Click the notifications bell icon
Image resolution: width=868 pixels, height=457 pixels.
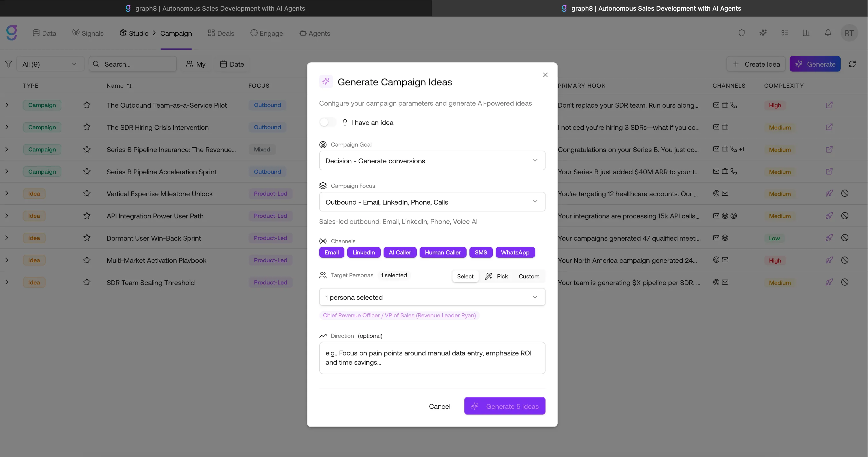click(828, 33)
